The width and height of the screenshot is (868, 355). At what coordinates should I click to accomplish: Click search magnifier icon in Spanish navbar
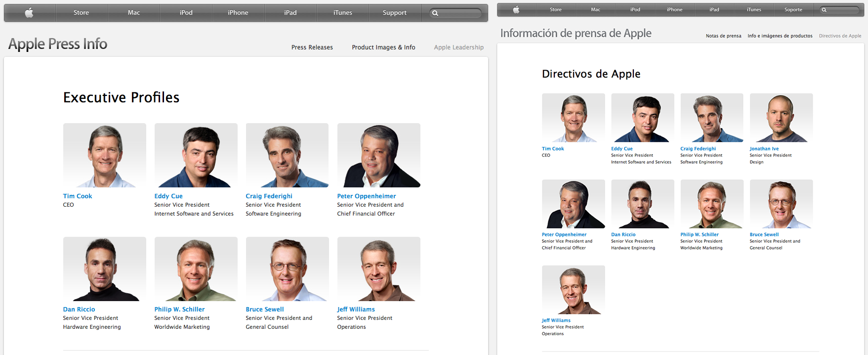[x=824, y=10]
